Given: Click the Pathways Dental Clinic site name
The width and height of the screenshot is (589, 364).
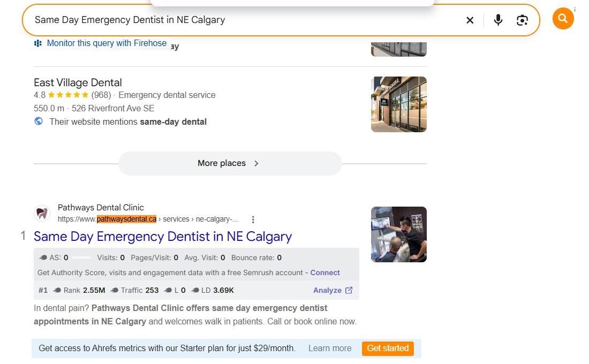Looking at the screenshot, I should (x=101, y=207).
